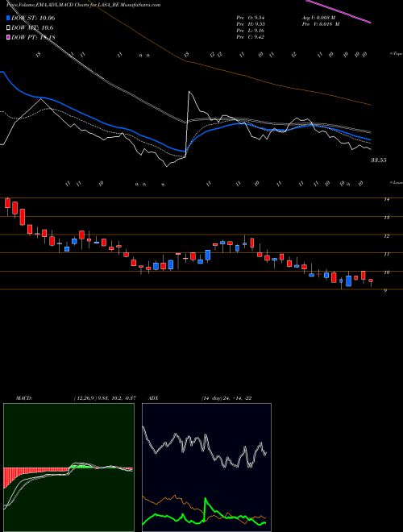Click the ADX '(14 day) 24, +14, -22' values
The height and width of the screenshot is (532, 403).
(226, 398)
